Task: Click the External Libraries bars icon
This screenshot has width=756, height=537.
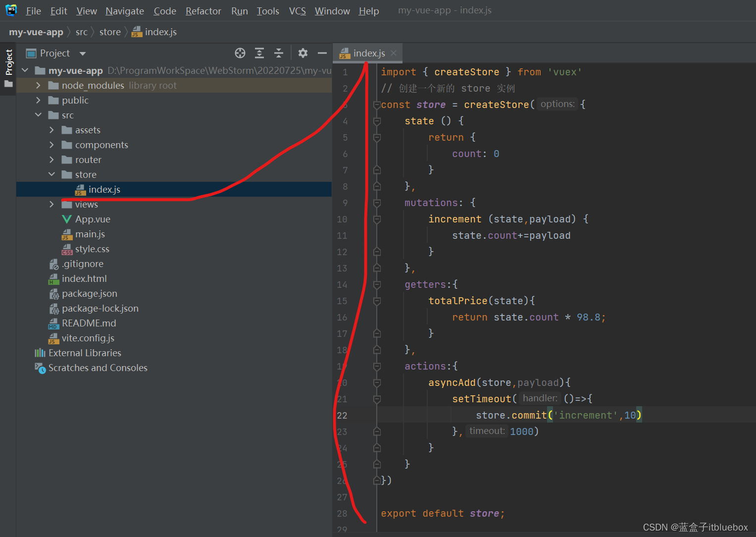Action: tap(40, 353)
